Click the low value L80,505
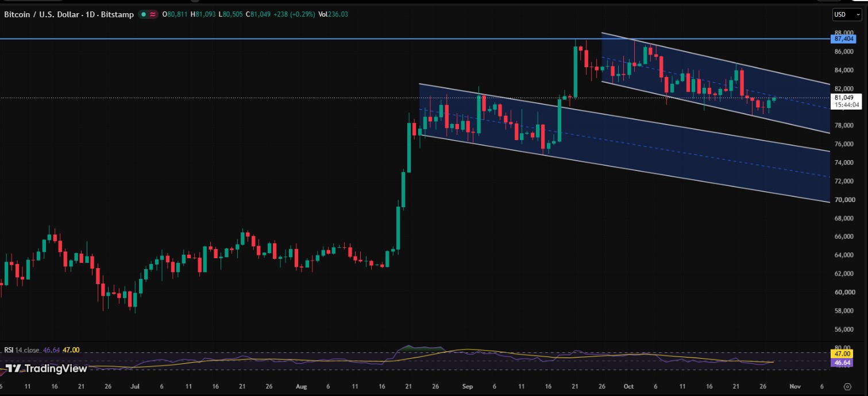The height and width of the screenshot is (396, 868). pyautogui.click(x=231, y=14)
